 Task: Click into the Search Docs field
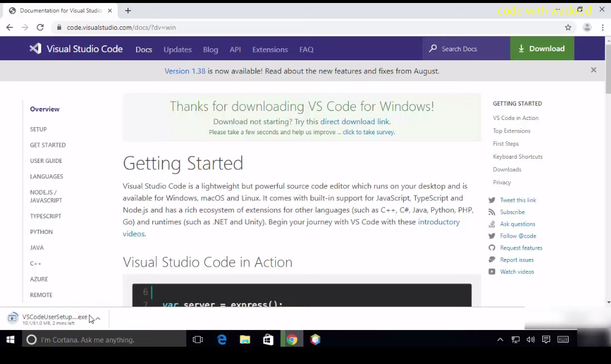(x=466, y=49)
